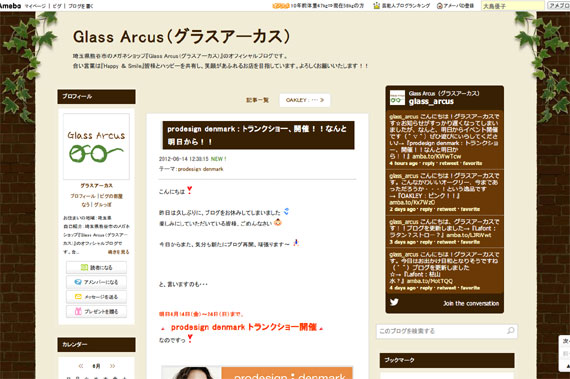Reply to the 4 days ago tweet
The height and width of the screenshot is (379, 570).
(426, 288)
